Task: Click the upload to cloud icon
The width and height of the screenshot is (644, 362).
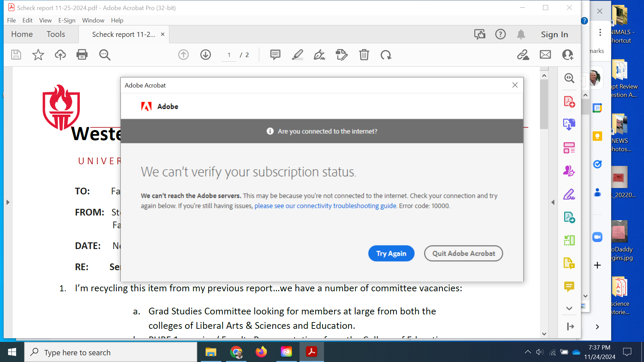Action: [60, 55]
